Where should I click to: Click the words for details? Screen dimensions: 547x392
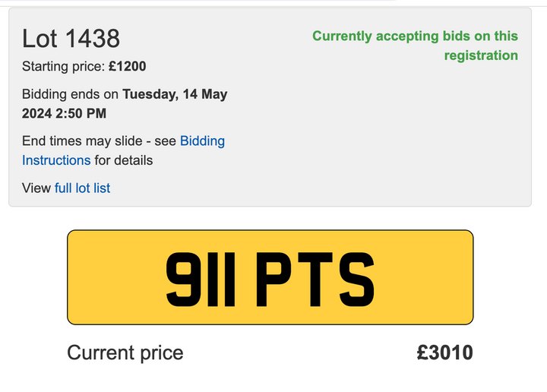(x=124, y=160)
